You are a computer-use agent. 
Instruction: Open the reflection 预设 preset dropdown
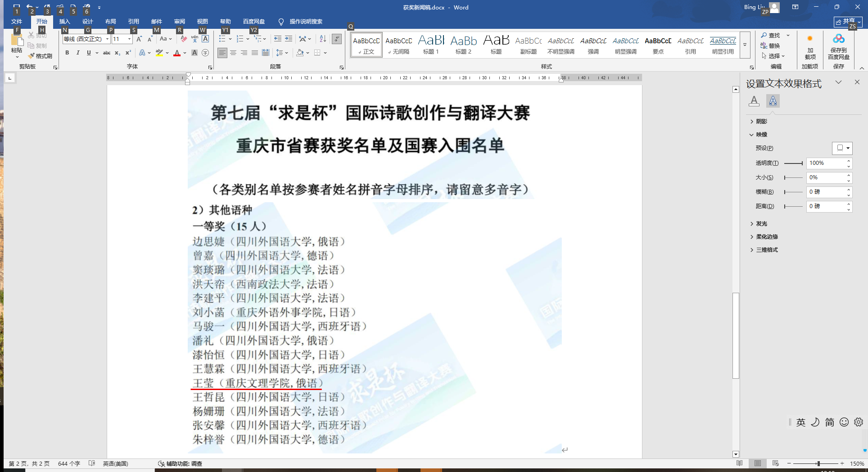point(843,148)
